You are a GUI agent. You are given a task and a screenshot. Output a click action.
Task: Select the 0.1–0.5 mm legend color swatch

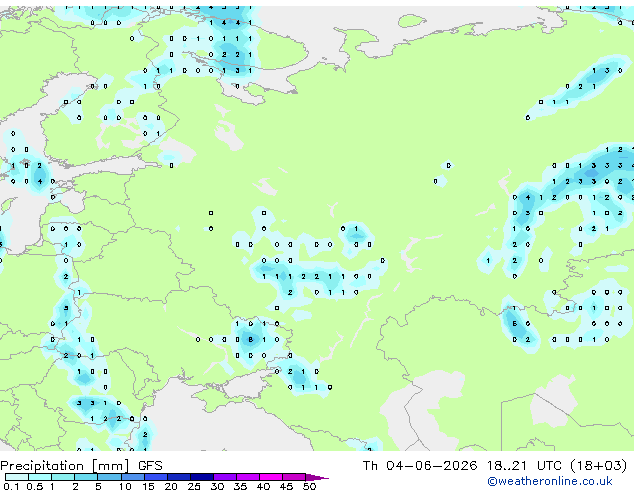point(17,477)
